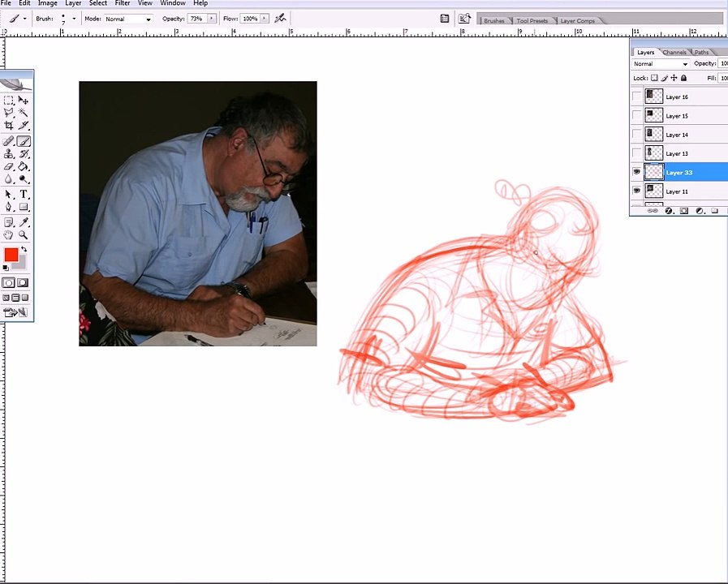This screenshot has height=584, width=728.
Task: Show Layer 16 visibility
Action: tap(636, 97)
